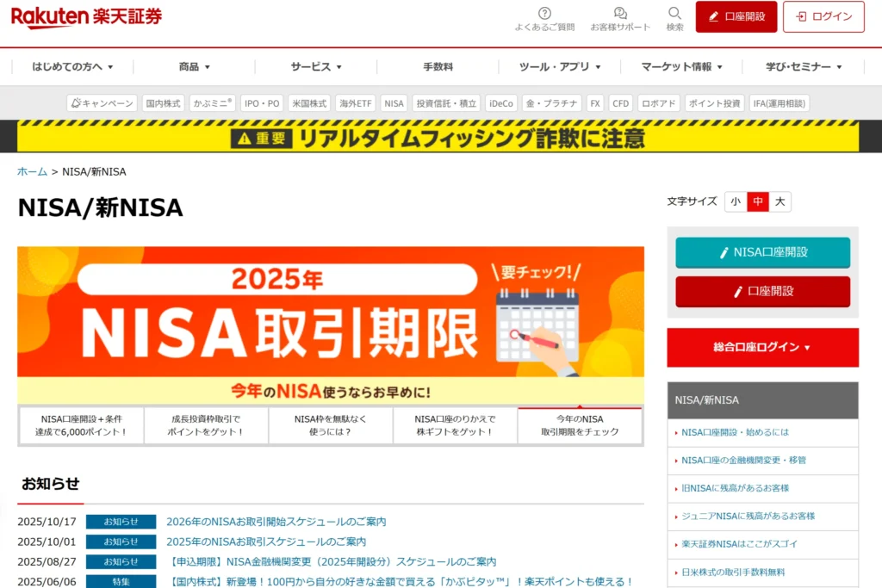Open 2026年のNISAお取引開始スケジュール notice link
Screen dimensions: 882x588
click(276, 522)
